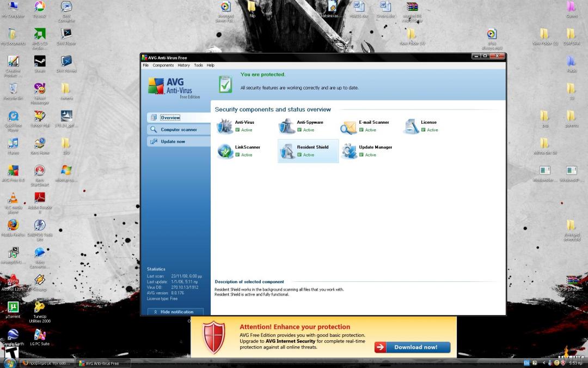Click the Update now button
Image resolution: width=588 pixels, height=368 pixels.
pos(179,142)
